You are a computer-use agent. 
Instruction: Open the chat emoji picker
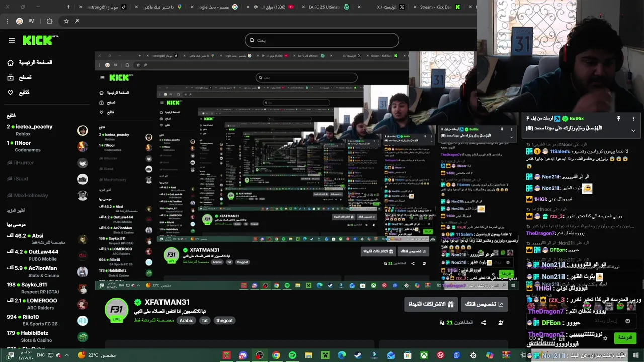(627, 321)
